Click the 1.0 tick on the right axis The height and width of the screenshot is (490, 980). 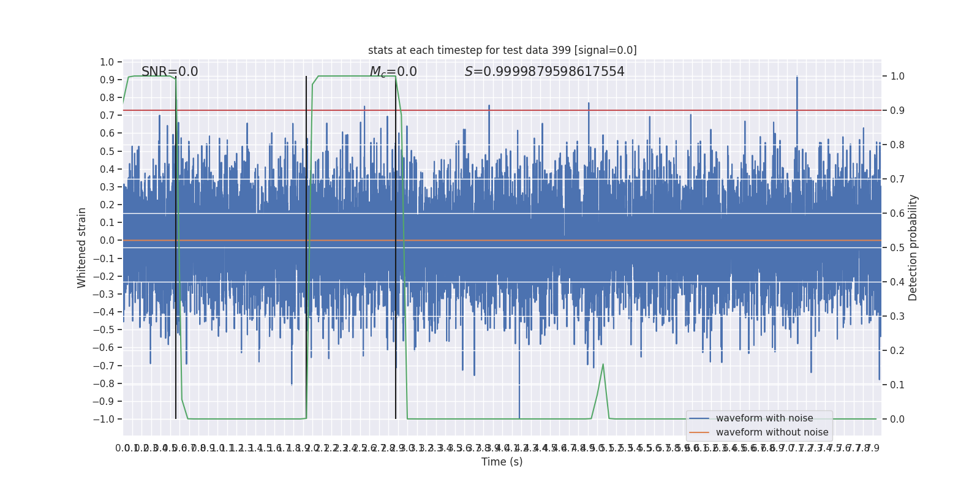click(x=897, y=76)
